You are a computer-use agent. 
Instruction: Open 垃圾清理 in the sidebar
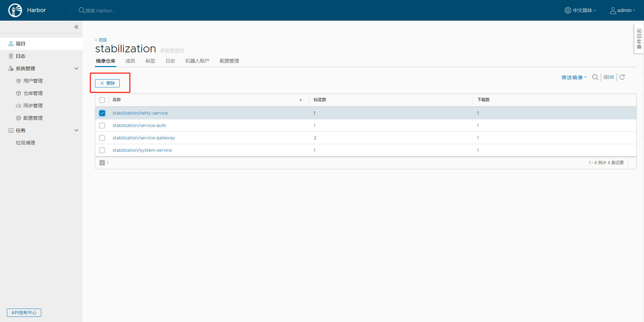pyautogui.click(x=25, y=143)
